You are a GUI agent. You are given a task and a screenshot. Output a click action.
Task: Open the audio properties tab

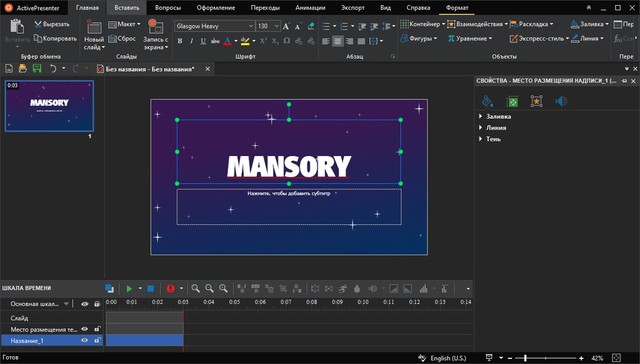pyautogui.click(x=561, y=101)
